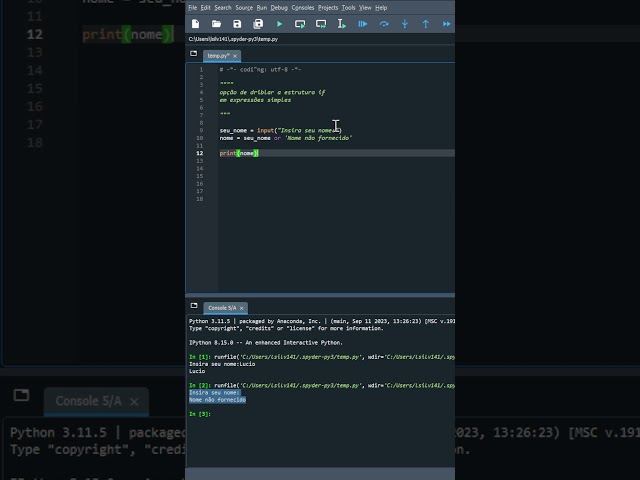
Task: Click the In [3]: console prompt
Action: pos(200,414)
